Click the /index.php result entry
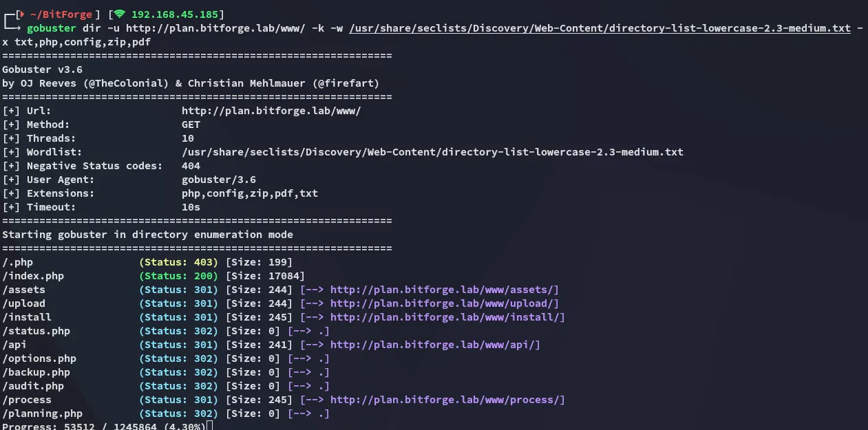This screenshot has width=868, height=430. [x=33, y=276]
